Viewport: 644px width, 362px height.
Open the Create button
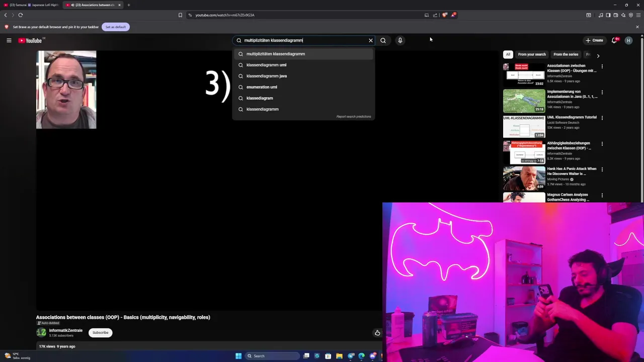point(594,40)
